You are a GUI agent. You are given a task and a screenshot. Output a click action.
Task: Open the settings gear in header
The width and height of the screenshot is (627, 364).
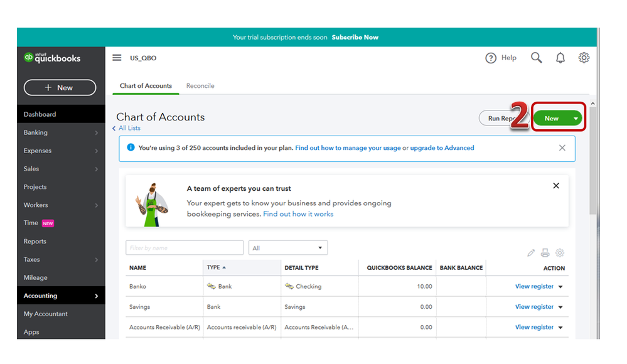pyautogui.click(x=584, y=58)
